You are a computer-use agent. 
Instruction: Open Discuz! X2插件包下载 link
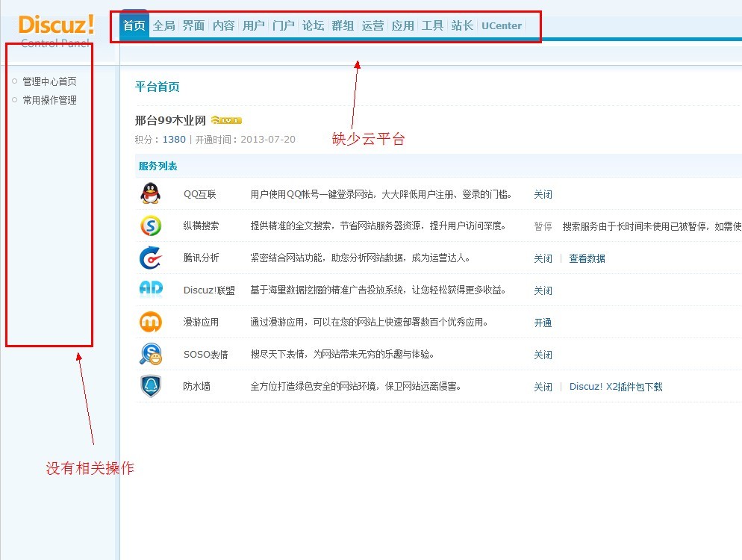click(x=616, y=387)
